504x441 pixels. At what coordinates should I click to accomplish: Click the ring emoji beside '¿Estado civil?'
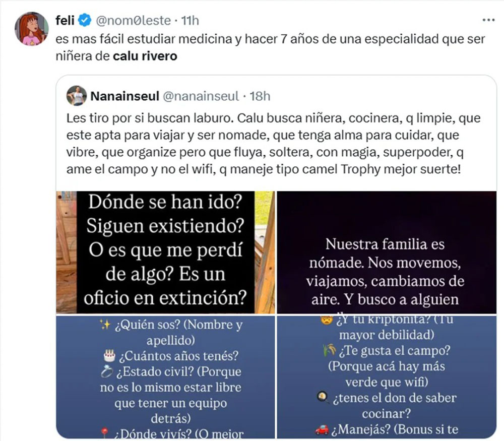(108, 372)
